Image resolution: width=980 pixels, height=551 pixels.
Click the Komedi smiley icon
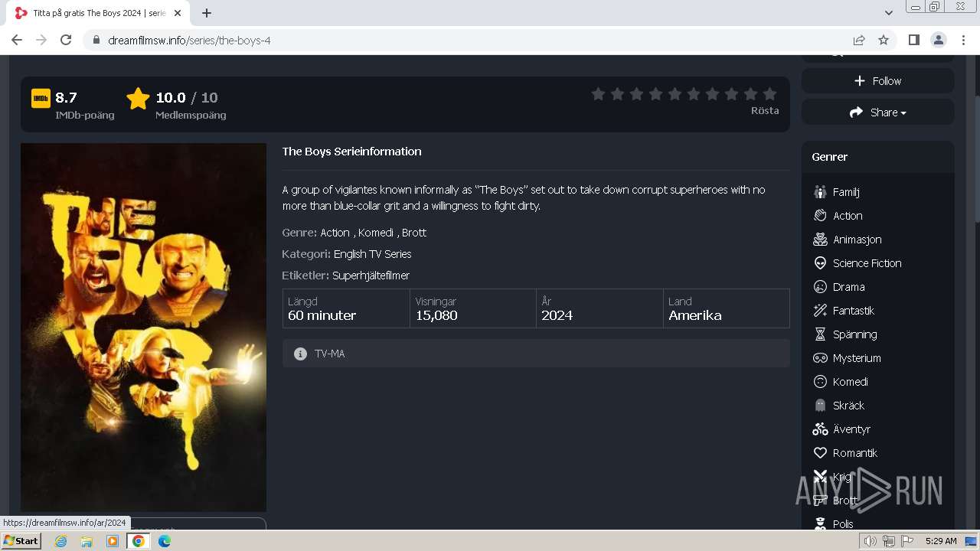[820, 382]
